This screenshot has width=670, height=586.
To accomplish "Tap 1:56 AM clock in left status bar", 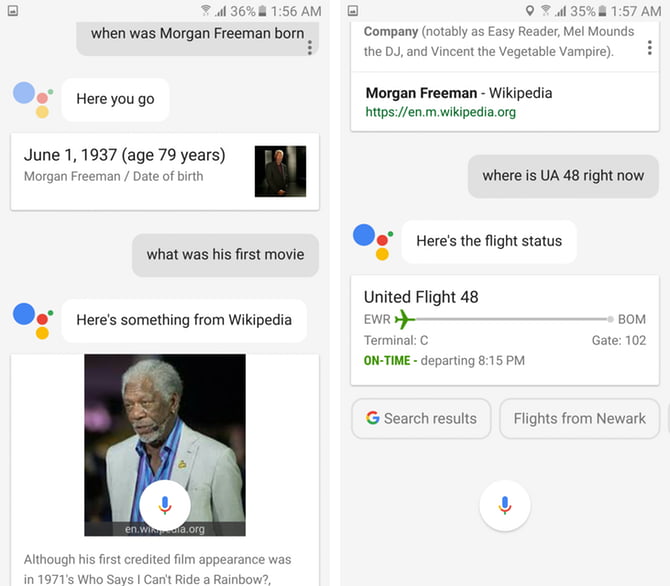I will coord(296,11).
